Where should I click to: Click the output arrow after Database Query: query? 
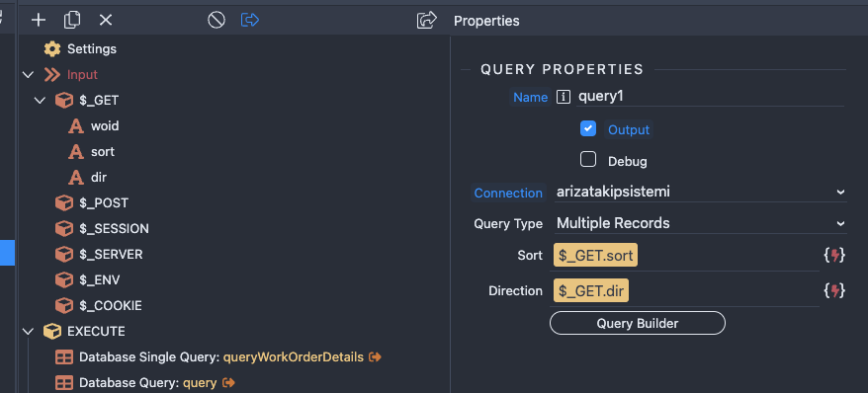tap(228, 382)
